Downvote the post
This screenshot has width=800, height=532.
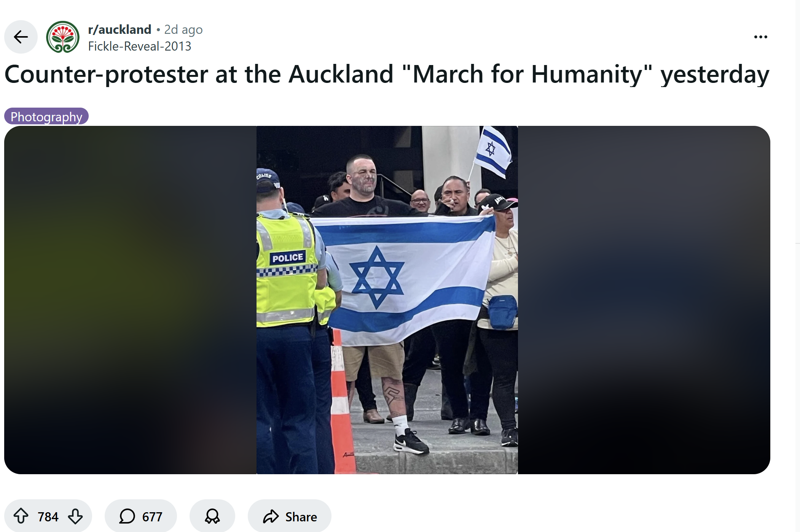pyautogui.click(x=75, y=516)
